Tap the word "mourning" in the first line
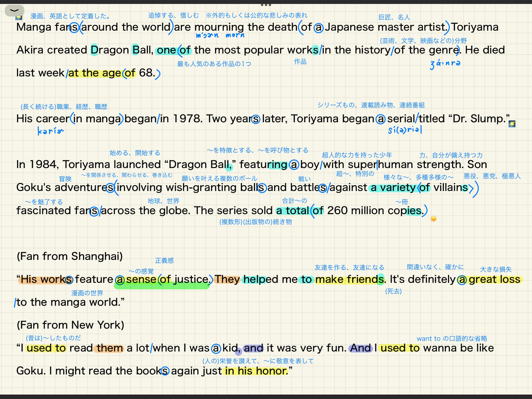This screenshot has height=399, width=532. coord(219,27)
